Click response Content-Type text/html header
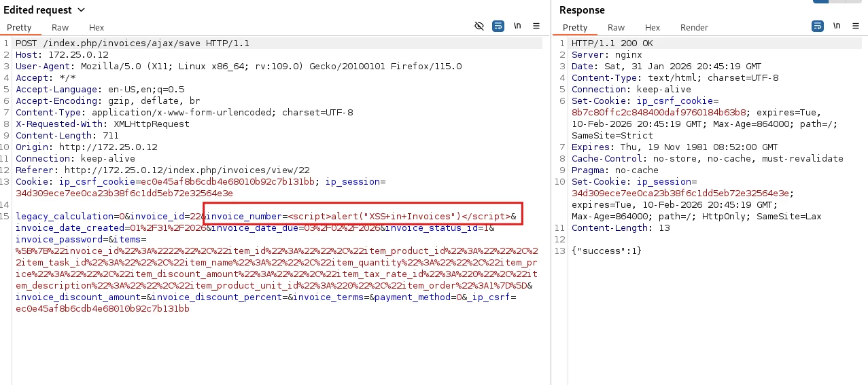Screen dimensions: 868x385 coord(675,78)
